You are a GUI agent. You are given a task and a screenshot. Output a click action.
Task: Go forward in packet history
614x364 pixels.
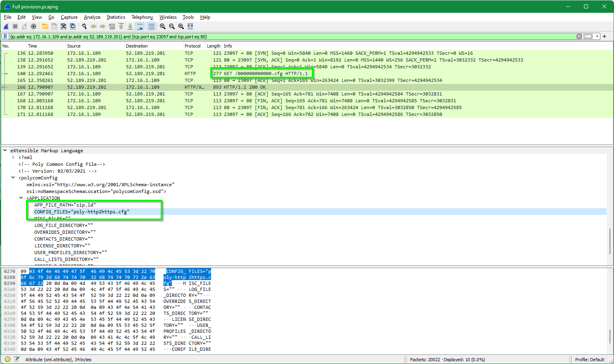point(103,26)
